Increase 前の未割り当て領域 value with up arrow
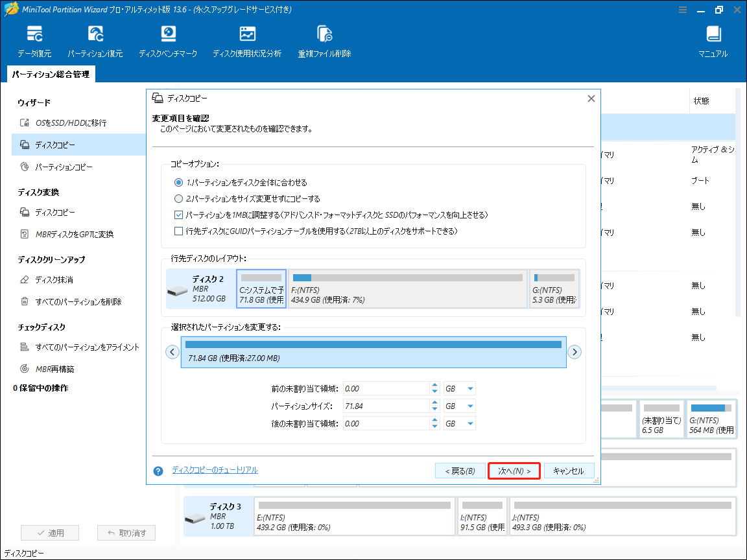747x560 pixels. click(434, 385)
